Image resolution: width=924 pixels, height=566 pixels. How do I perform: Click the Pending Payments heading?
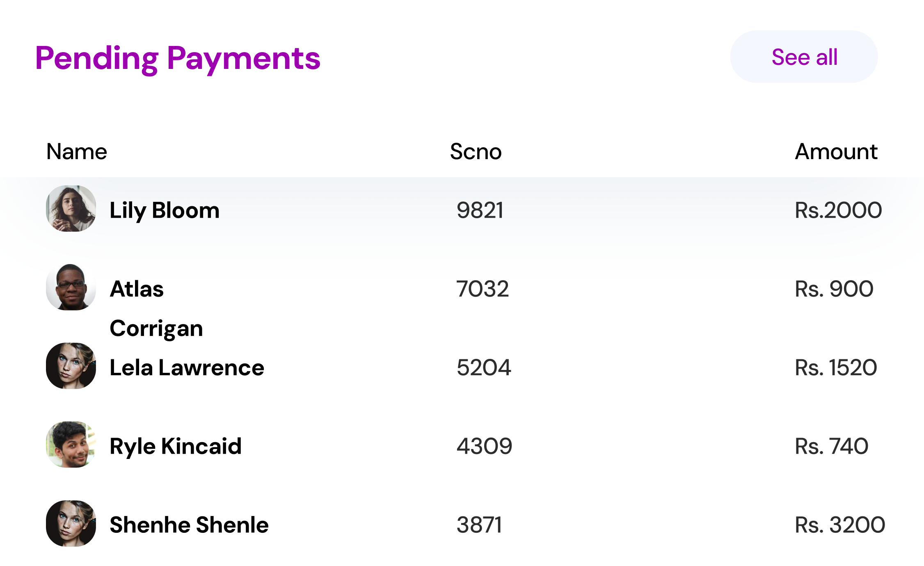(x=178, y=59)
